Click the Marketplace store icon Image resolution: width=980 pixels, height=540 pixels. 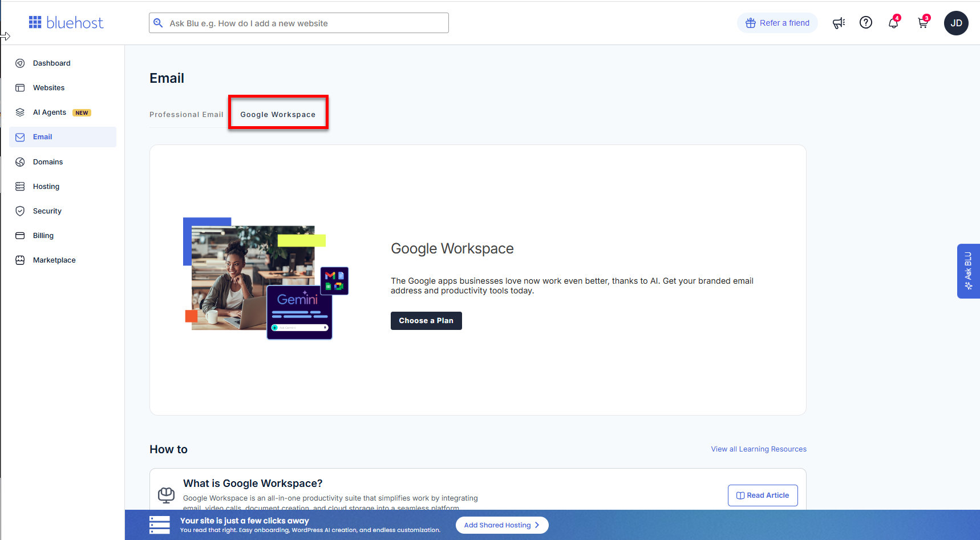tap(20, 260)
